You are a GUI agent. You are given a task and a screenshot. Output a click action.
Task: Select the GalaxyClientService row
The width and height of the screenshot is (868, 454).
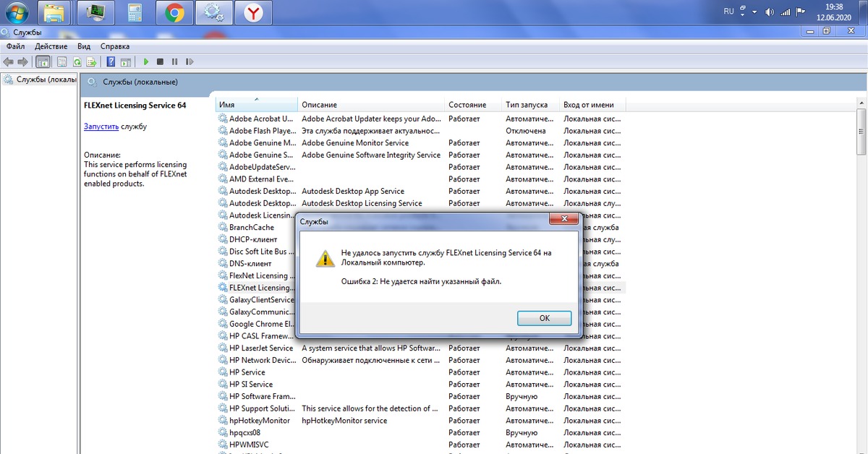click(257, 300)
